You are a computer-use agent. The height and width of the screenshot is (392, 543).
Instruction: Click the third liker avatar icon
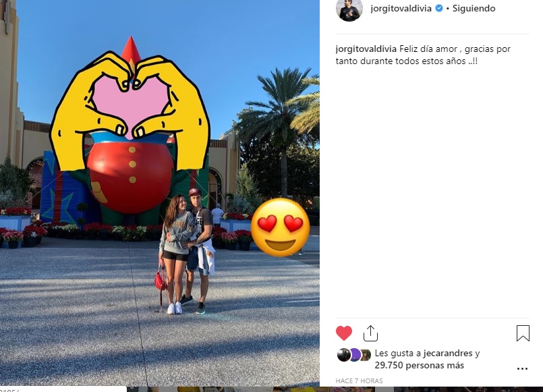pos(365,355)
